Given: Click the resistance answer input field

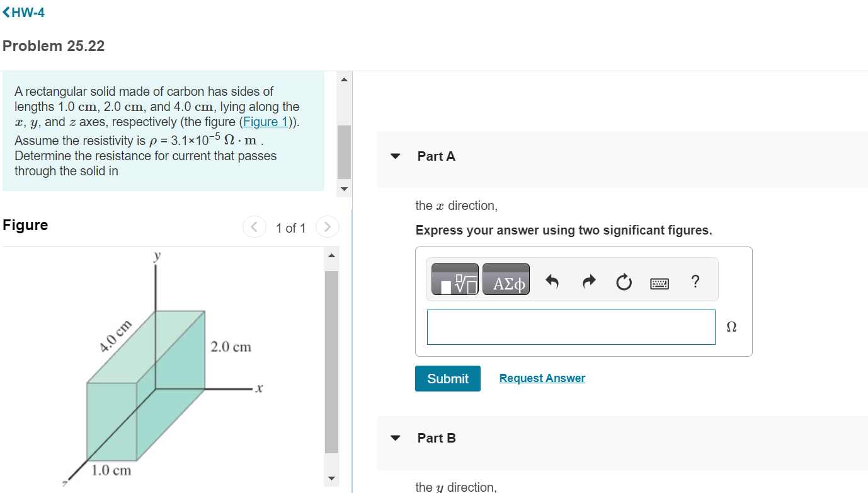Looking at the screenshot, I should tap(571, 327).
